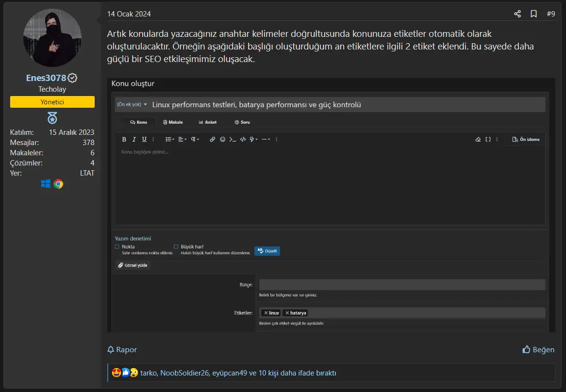This screenshot has width=566, height=392.
Task: Switch to the Soru tab
Action: (242, 122)
